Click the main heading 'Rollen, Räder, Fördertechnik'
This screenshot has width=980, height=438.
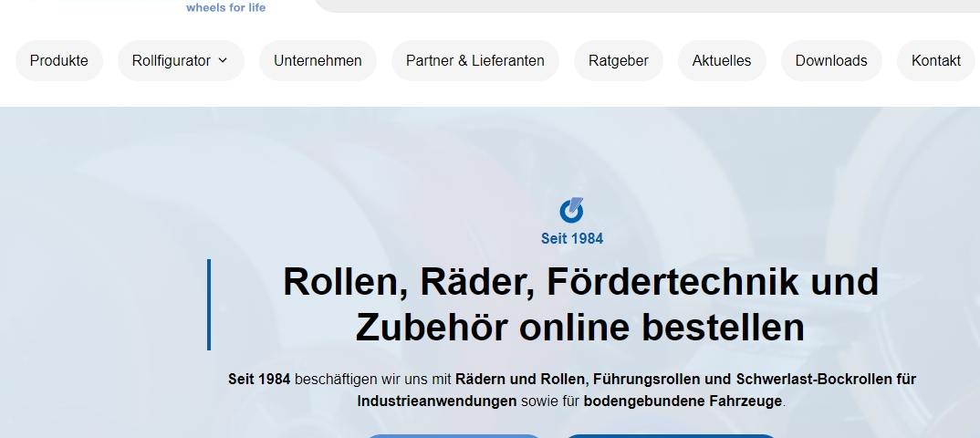click(x=580, y=282)
